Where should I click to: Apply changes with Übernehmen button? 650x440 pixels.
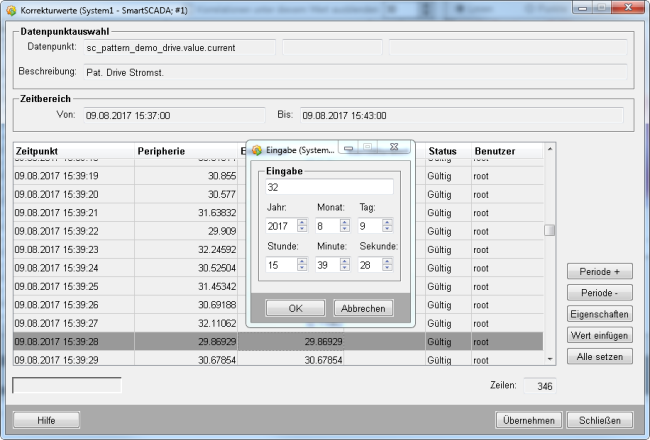pyautogui.click(x=528, y=420)
